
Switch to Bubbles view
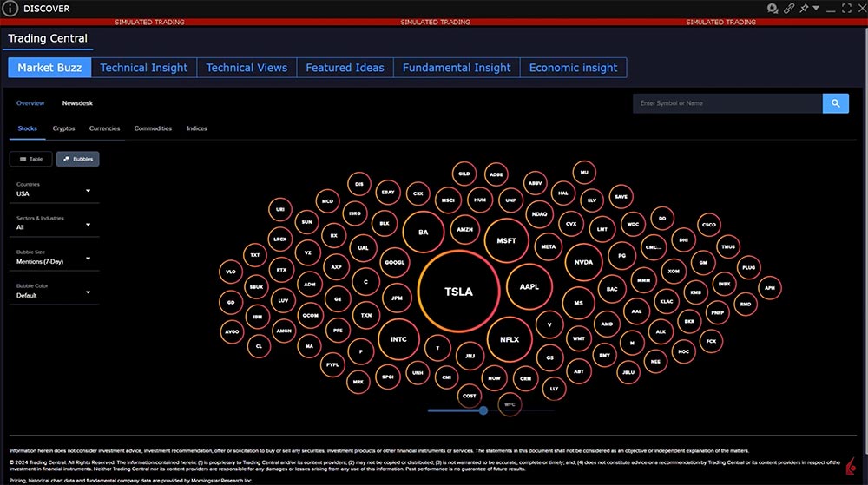[x=77, y=159]
